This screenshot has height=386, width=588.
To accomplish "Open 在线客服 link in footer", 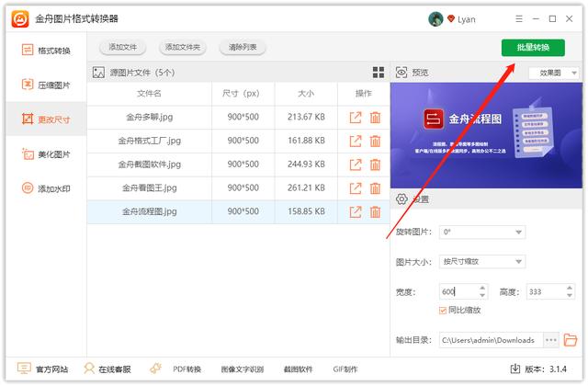I will coord(107,369).
